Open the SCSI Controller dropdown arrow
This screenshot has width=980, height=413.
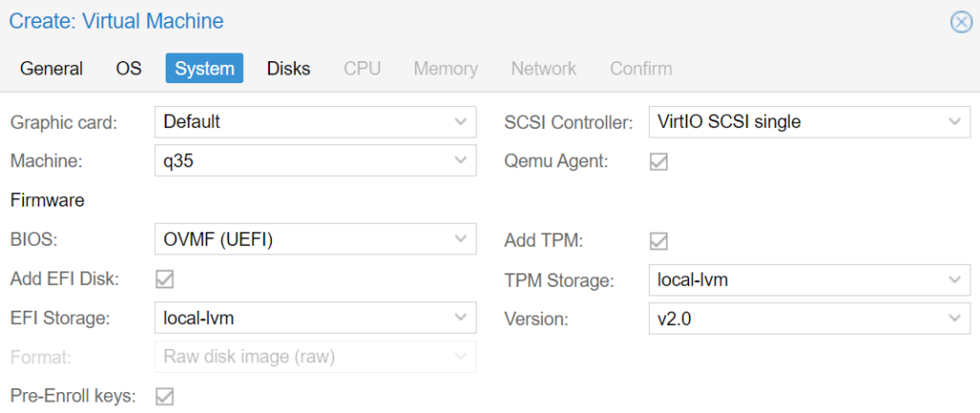tap(954, 122)
